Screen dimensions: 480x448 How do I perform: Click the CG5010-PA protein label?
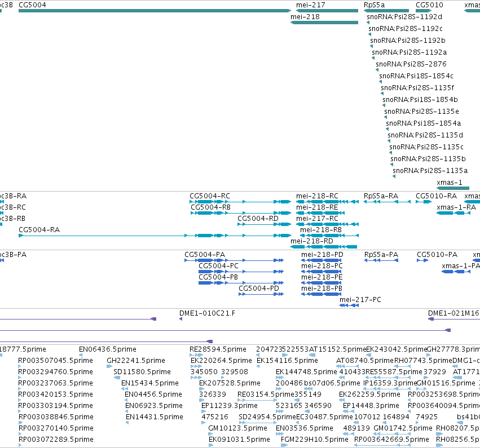(x=437, y=255)
